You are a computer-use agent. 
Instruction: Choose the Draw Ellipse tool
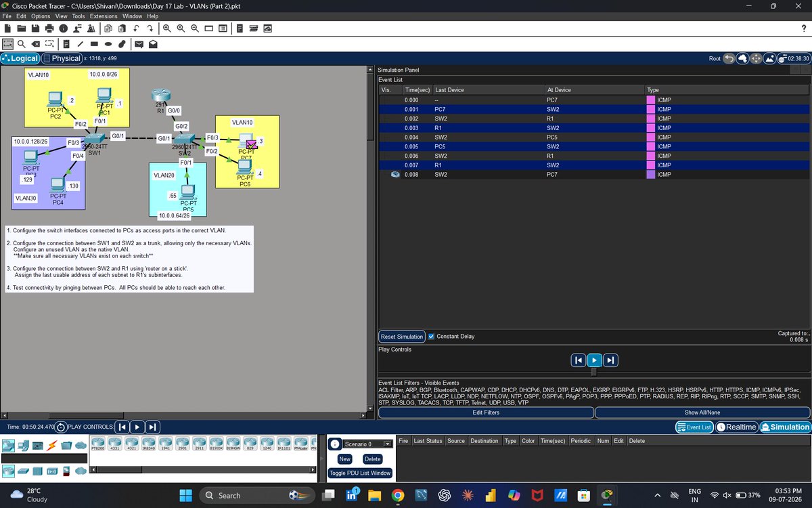coord(108,44)
